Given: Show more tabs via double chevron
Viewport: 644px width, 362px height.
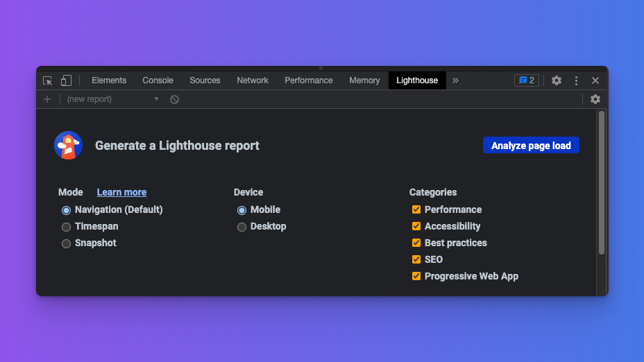Looking at the screenshot, I should [x=455, y=80].
